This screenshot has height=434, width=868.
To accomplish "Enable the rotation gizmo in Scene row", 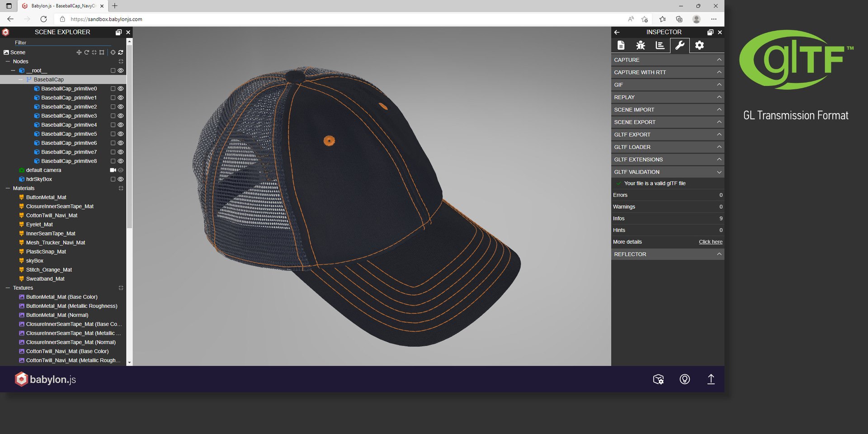I will pyautogui.click(x=87, y=52).
